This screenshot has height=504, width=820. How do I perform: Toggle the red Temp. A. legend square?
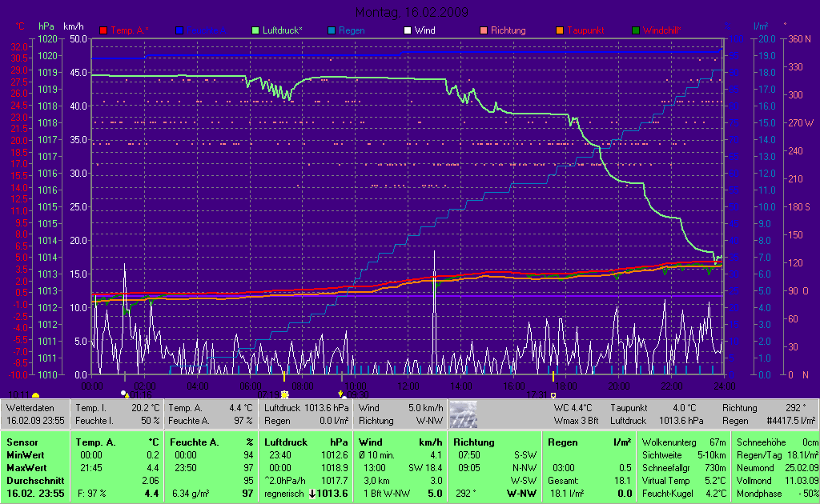pos(102,30)
